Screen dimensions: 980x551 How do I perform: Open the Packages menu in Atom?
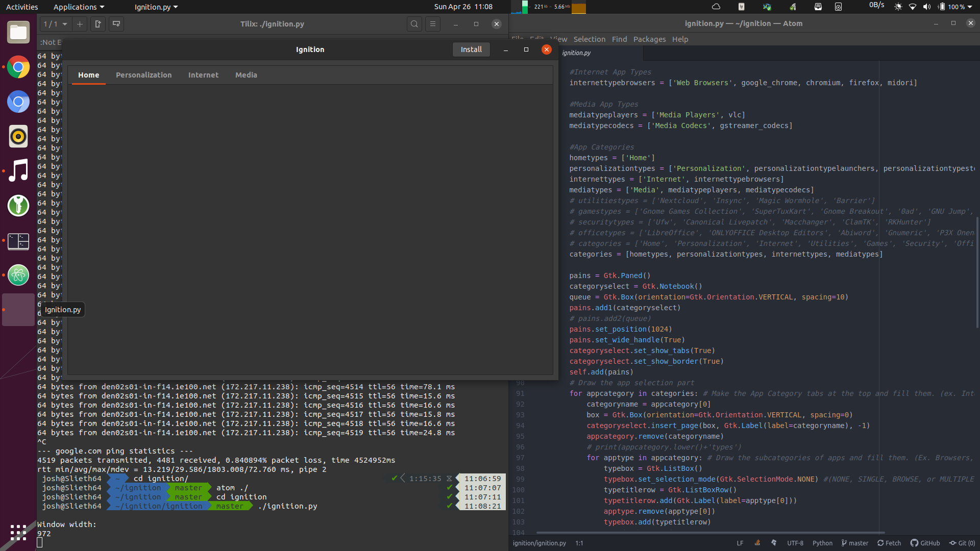coord(649,38)
